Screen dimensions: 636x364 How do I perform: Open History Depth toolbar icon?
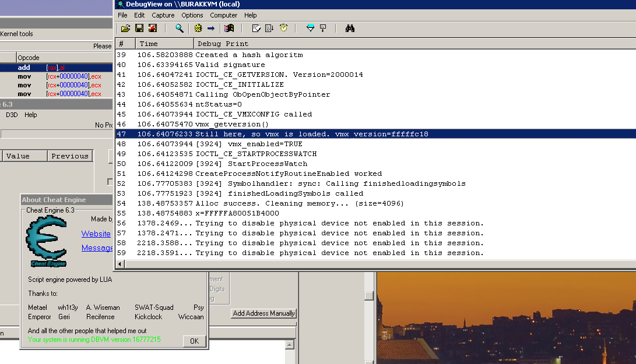coord(323,28)
